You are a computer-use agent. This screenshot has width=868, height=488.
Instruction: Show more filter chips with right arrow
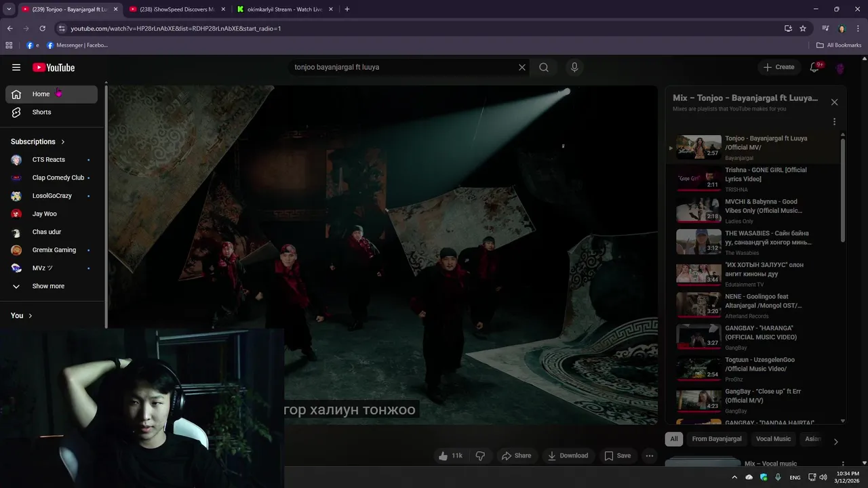tap(835, 441)
